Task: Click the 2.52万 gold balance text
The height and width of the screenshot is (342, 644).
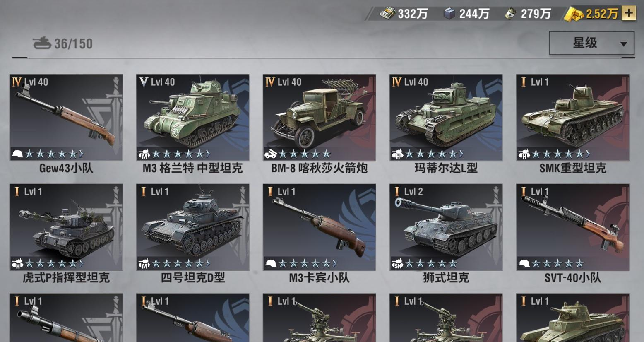Action: (x=602, y=14)
